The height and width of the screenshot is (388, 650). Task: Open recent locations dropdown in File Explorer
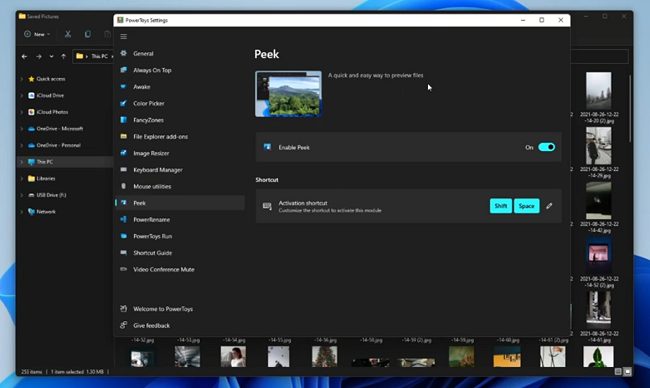51,56
